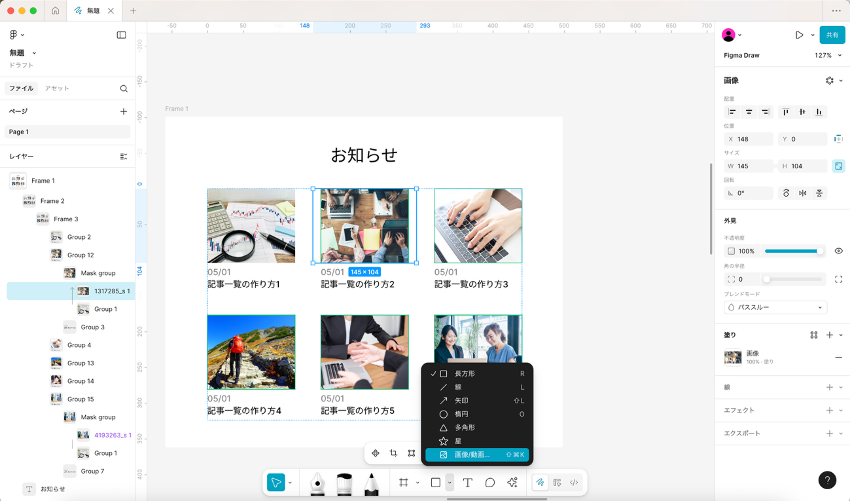
Task: Select the Frame tool
Action: coord(403,482)
